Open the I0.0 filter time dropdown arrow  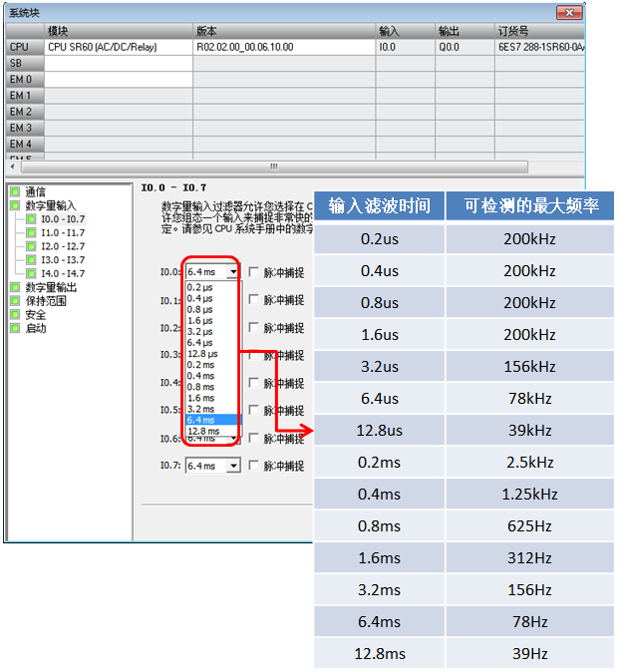coord(233,272)
